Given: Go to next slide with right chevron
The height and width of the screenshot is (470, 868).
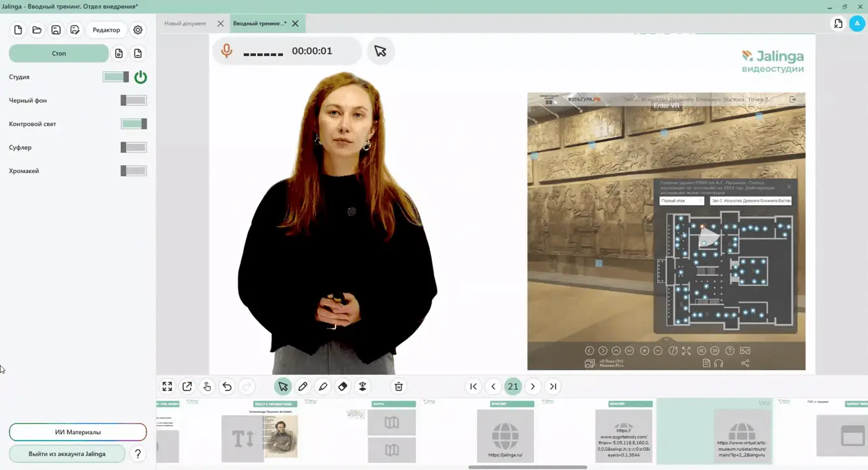Looking at the screenshot, I should [x=533, y=386].
